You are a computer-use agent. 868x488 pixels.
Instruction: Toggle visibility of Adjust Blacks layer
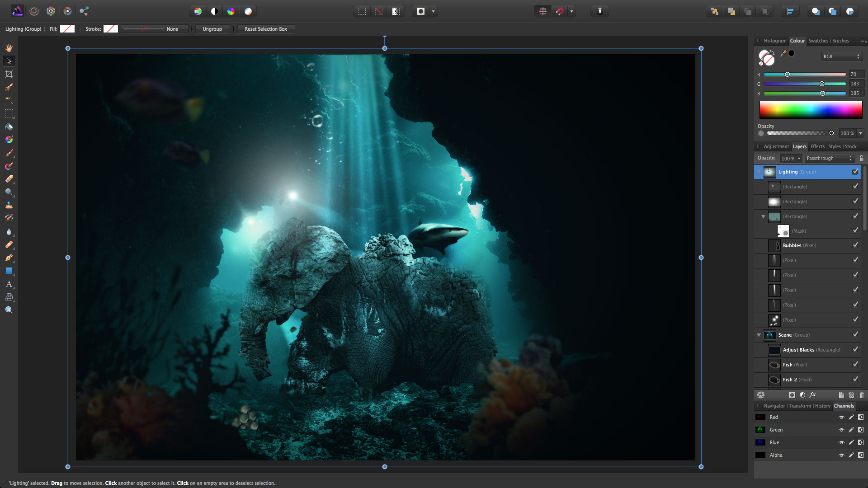855,350
